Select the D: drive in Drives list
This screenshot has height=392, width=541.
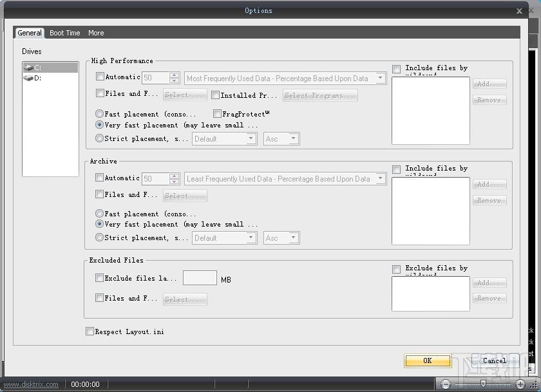50,79
